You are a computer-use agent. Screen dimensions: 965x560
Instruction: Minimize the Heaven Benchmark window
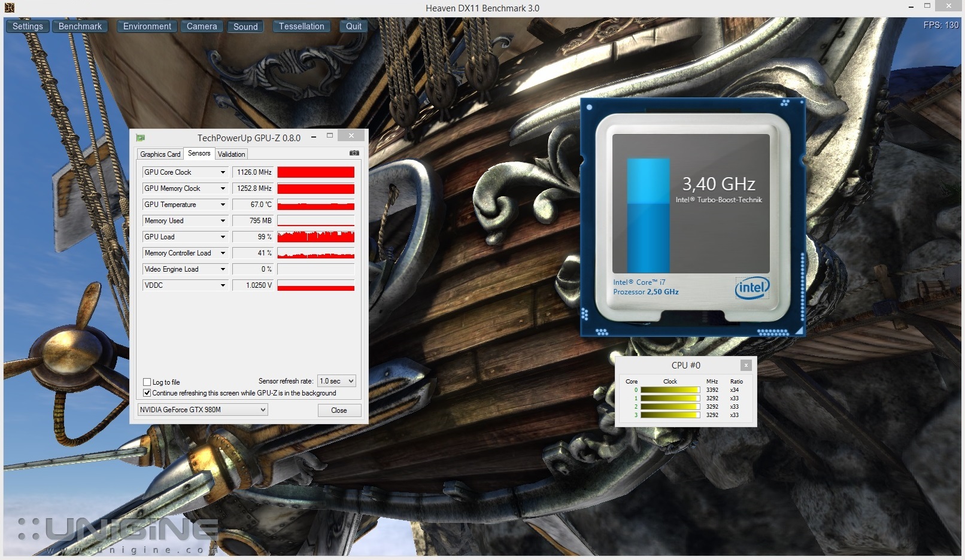[911, 7]
